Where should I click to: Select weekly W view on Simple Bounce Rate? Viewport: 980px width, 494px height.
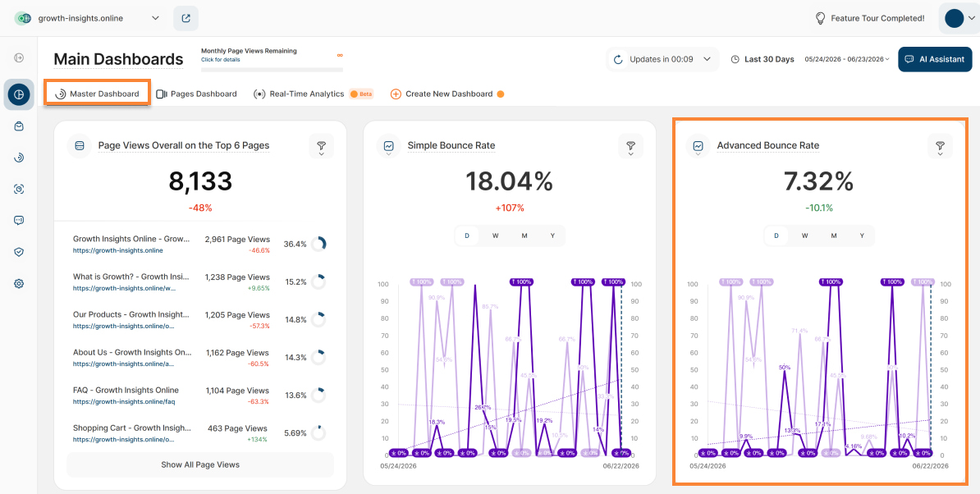[495, 236]
